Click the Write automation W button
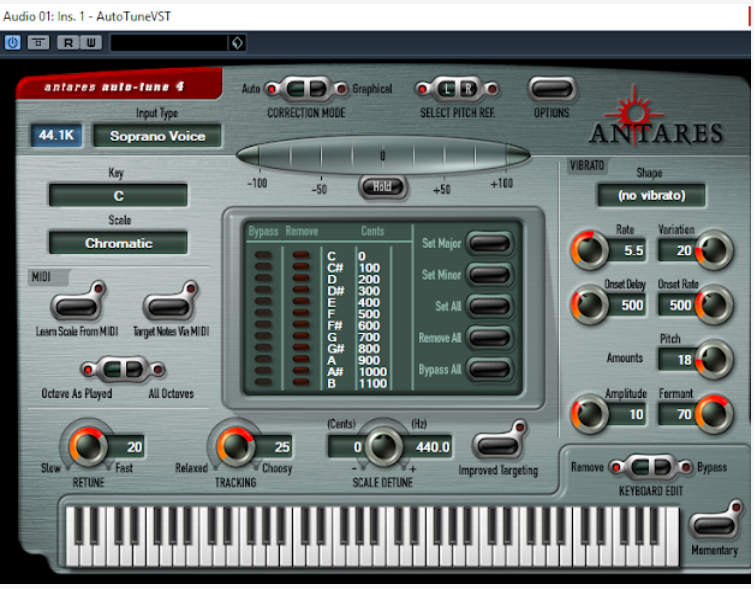Image resolution: width=754 pixels, height=589 pixels. (x=91, y=43)
